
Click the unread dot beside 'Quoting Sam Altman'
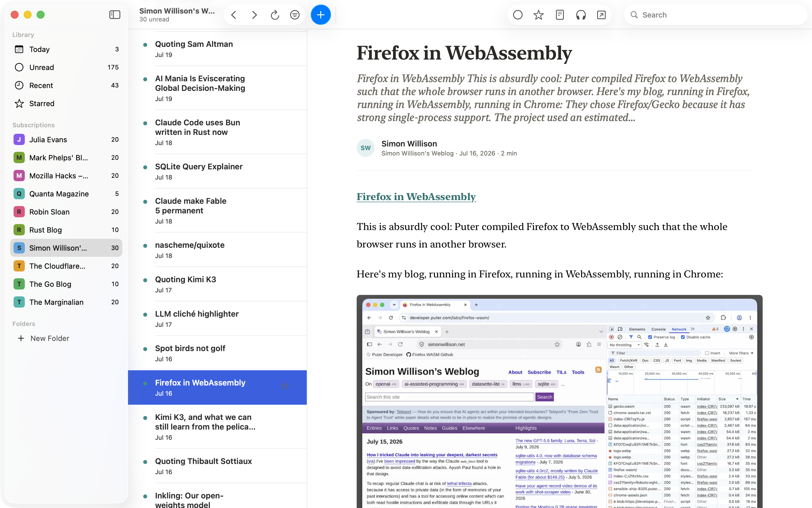click(x=145, y=45)
